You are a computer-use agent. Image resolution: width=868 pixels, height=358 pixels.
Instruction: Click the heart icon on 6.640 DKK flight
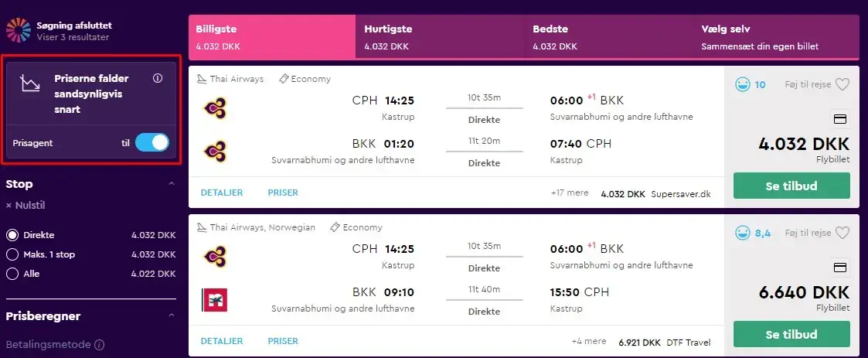(842, 233)
